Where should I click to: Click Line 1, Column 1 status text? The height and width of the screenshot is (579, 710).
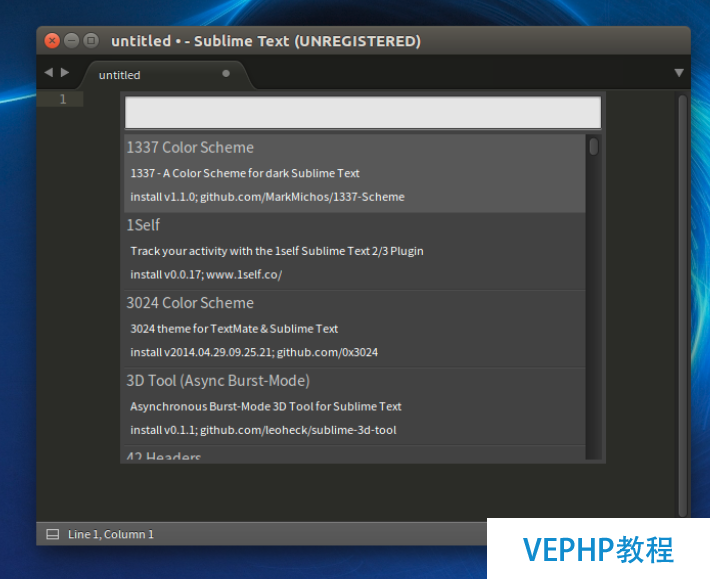[110, 534]
